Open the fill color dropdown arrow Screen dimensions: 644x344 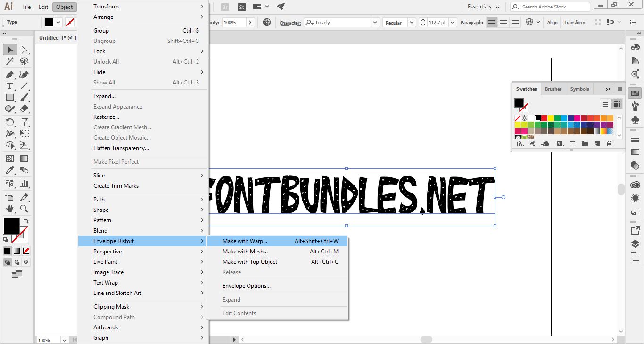point(58,22)
